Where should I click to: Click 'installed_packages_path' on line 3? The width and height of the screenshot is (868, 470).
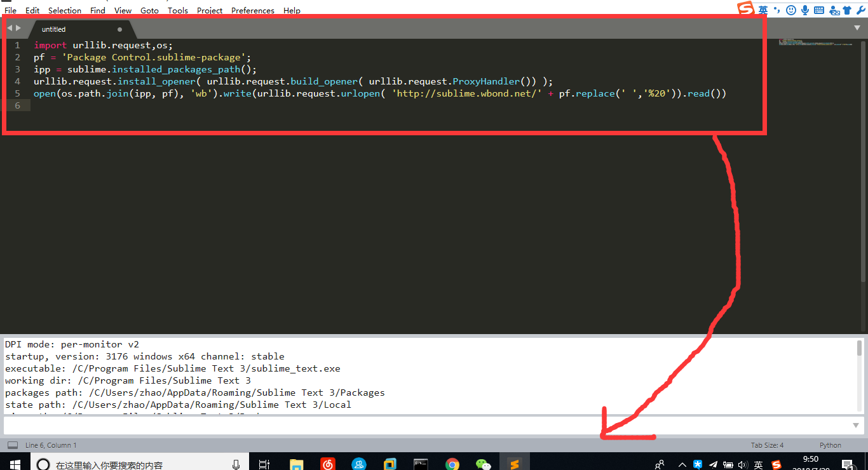pyautogui.click(x=177, y=69)
